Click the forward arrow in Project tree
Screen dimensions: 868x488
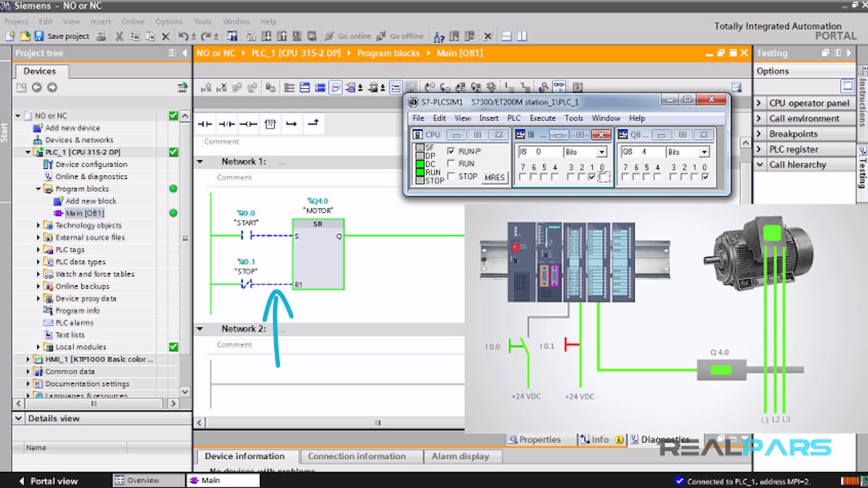point(52,87)
